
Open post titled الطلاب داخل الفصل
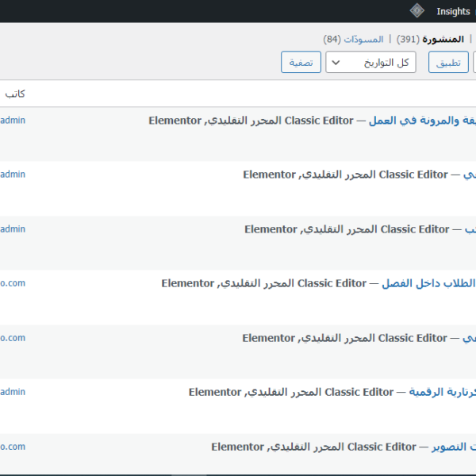[428, 283]
